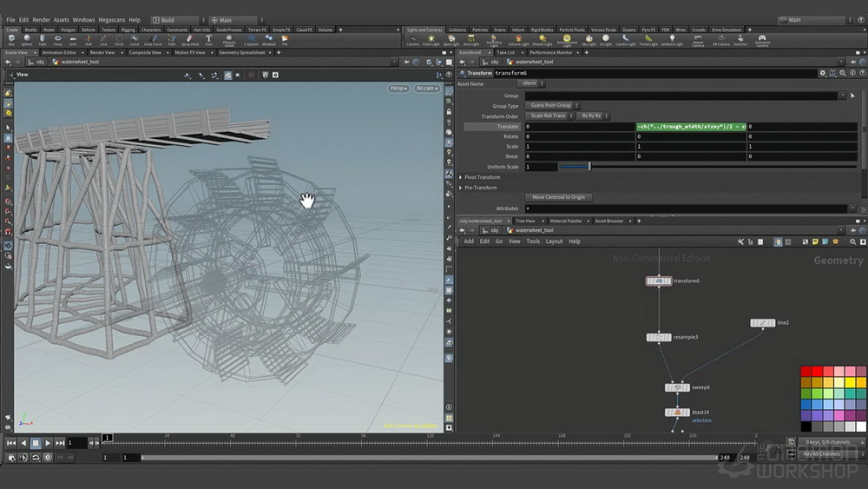The image size is (868, 489).
Task: Click the Gamepad Camera shelf tool
Action: (762, 40)
